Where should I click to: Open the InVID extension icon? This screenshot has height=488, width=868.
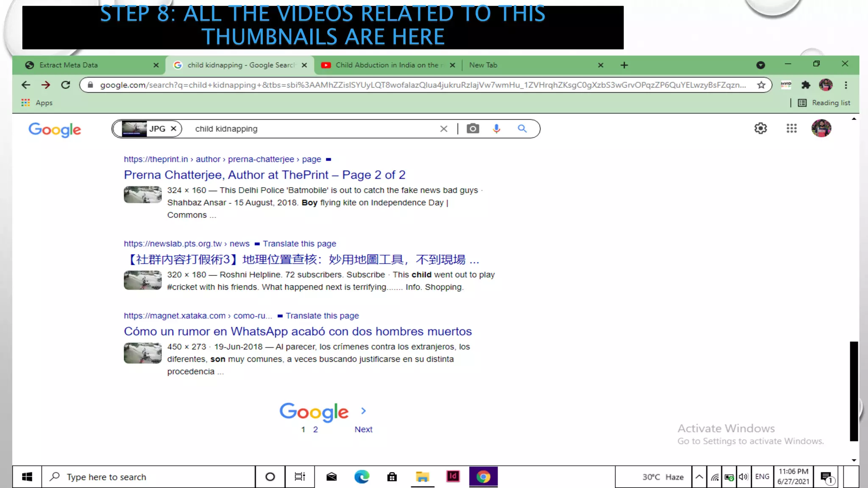click(x=786, y=85)
